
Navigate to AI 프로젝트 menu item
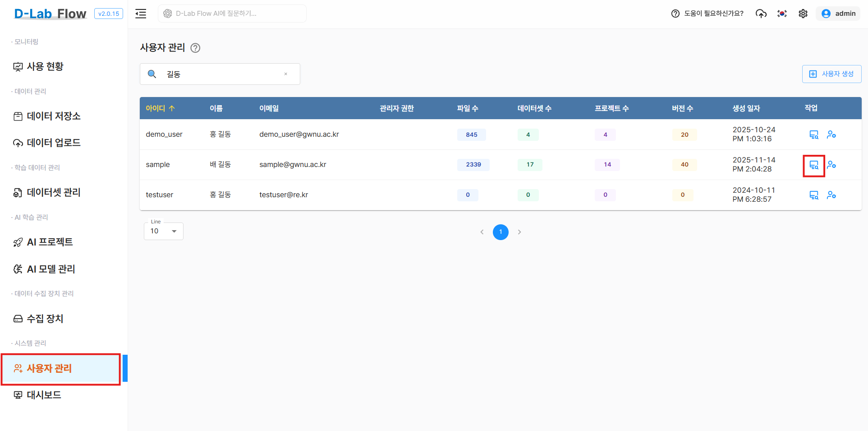pyautogui.click(x=50, y=242)
